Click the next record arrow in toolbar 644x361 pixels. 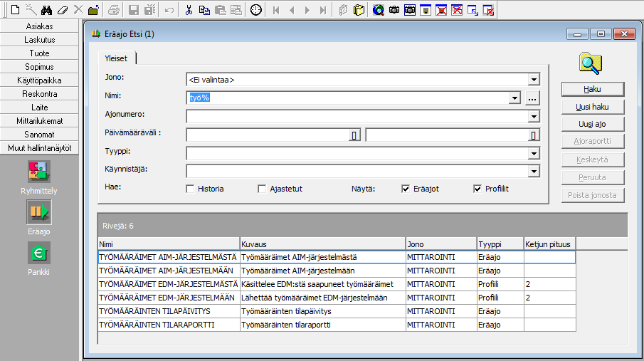point(307,10)
